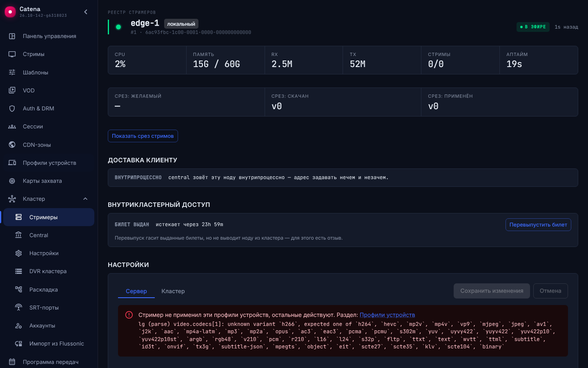Select the Стримы monitor icon
This screenshot has width=588, height=368.
(12, 54)
